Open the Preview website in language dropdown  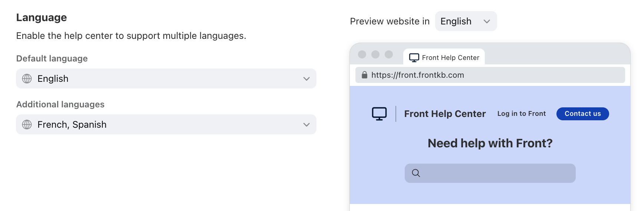[x=466, y=21]
